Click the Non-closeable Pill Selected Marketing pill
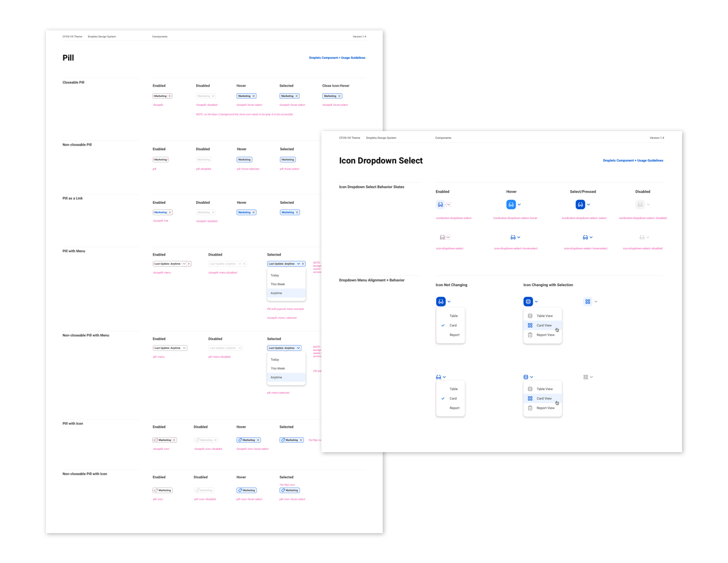728x563 pixels. click(x=288, y=160)
